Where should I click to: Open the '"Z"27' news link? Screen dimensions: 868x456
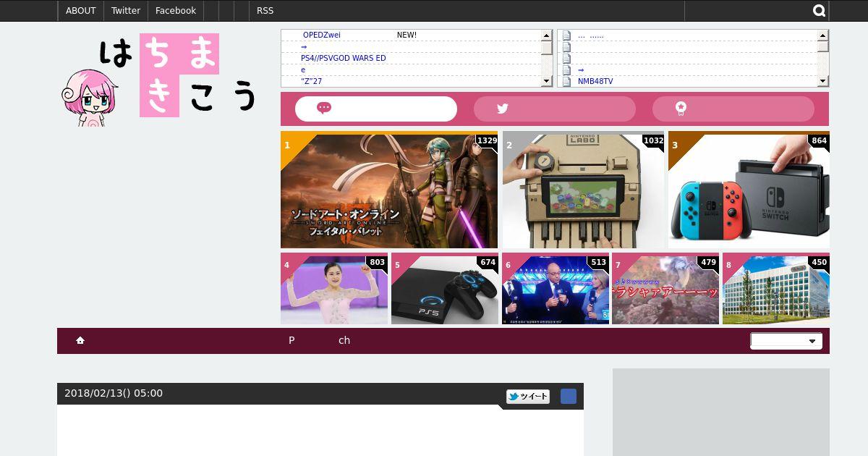pos(312,81)
